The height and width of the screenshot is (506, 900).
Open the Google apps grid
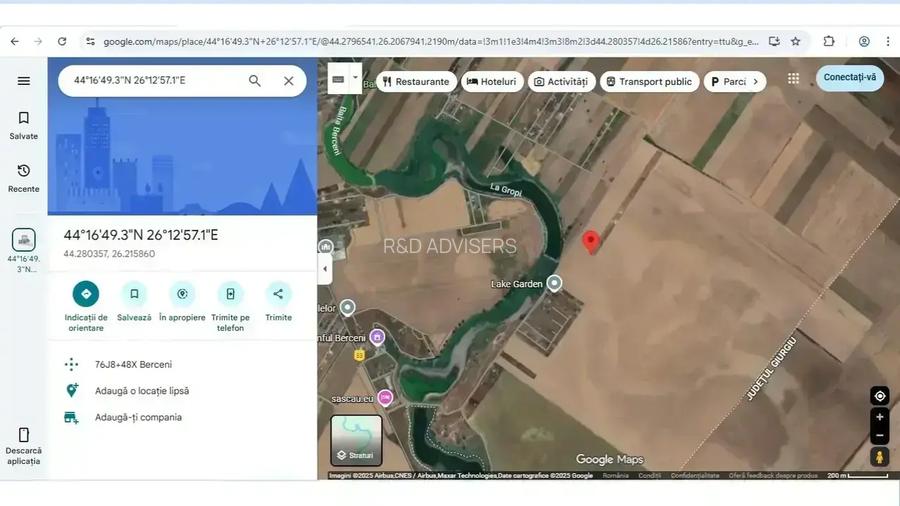point(793,79)
